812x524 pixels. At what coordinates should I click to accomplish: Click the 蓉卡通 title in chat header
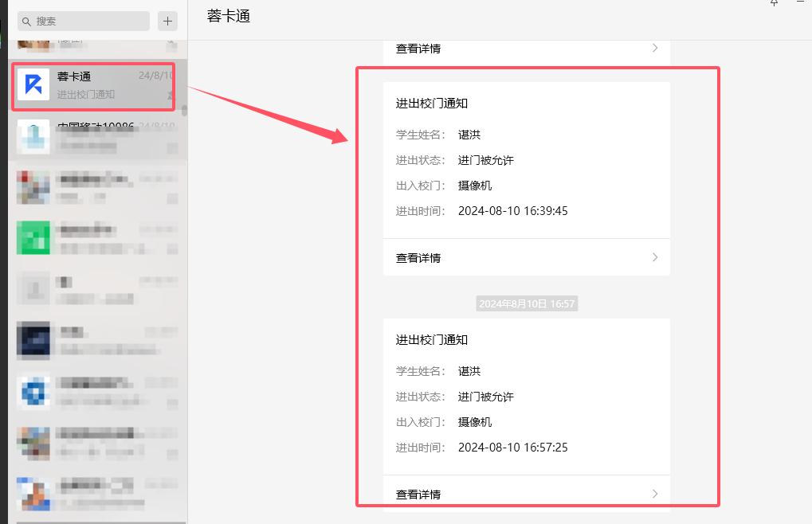click(229, 16)
